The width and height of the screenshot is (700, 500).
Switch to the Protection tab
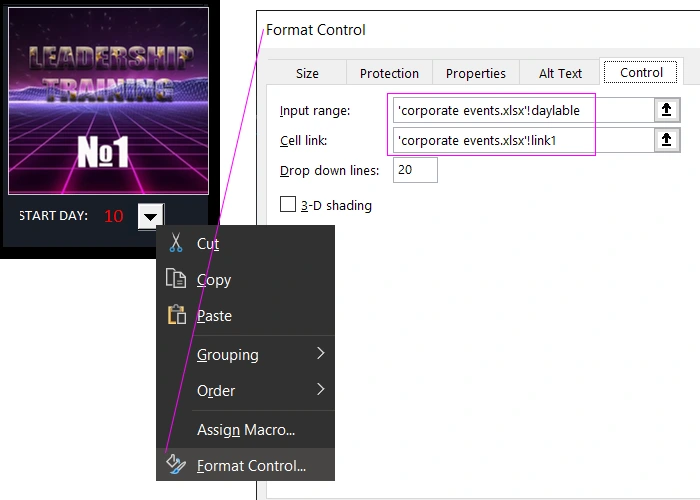coord(389,73)
